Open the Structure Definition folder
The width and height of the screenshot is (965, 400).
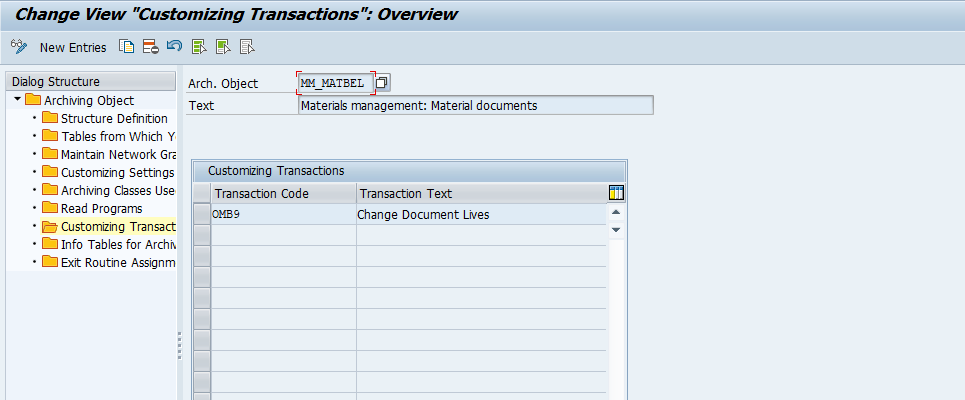(x=114, y=118)
